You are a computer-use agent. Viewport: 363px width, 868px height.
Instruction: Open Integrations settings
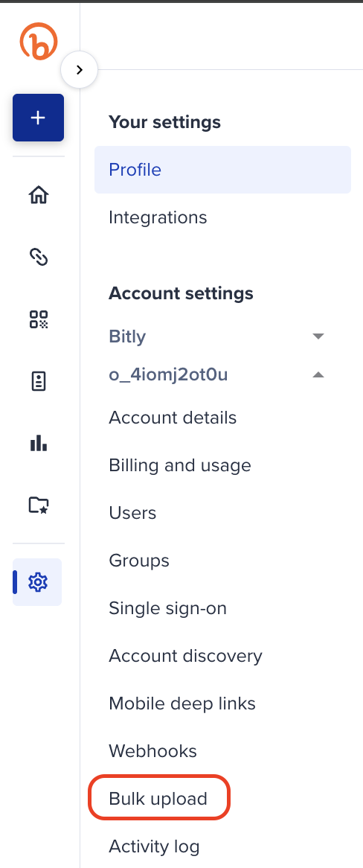(158, 217)
